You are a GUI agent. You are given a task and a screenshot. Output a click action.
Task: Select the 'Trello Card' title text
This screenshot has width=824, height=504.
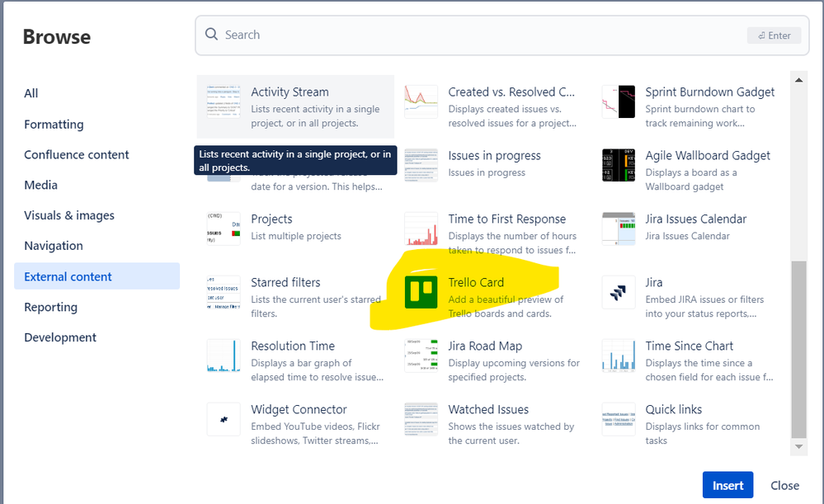click(x=476, y=283)
